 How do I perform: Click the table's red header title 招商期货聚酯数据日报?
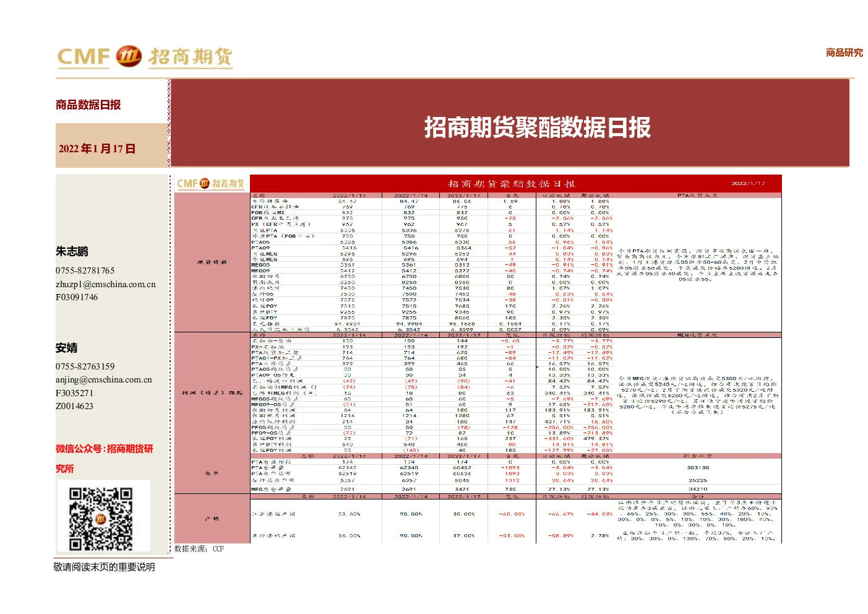click(512, 184)
